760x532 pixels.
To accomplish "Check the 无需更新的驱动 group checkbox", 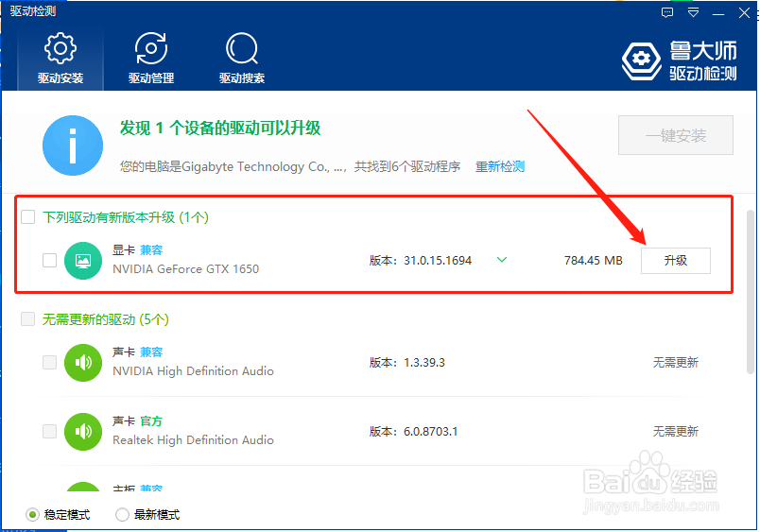I will pos(28,319).
